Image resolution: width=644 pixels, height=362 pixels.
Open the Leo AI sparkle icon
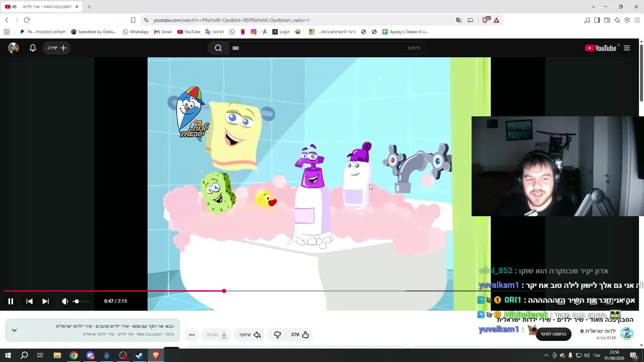coord(617,20)
